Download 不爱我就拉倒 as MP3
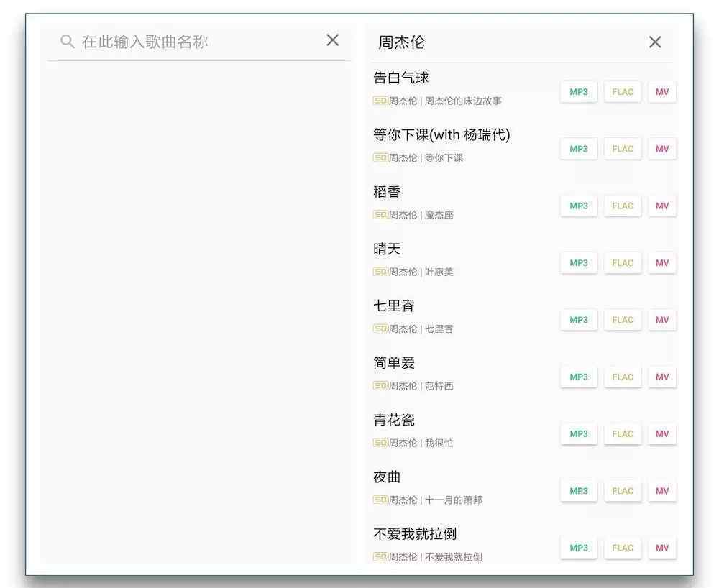 579,548
